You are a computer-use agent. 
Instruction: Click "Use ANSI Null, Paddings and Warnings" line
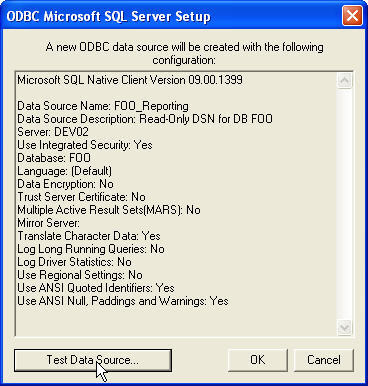[123, 301]
